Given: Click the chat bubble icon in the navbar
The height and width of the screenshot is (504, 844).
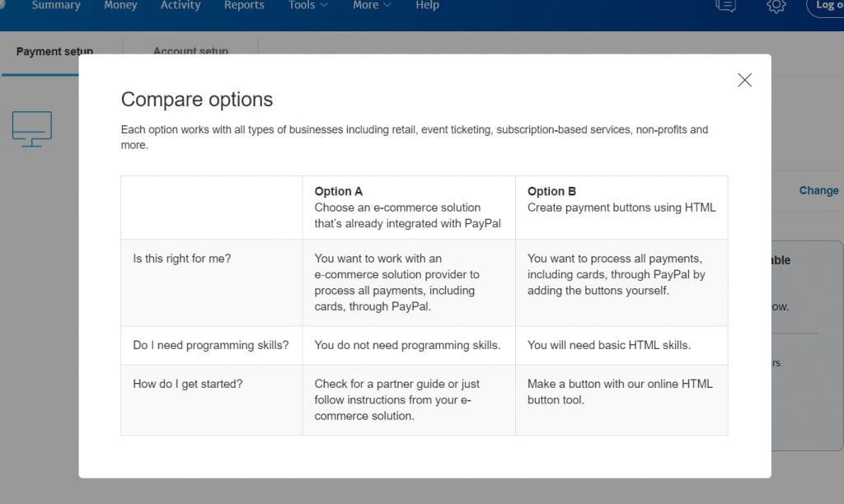Looking at the screenshot, I should pyautogui.click(x=724, y=7).
